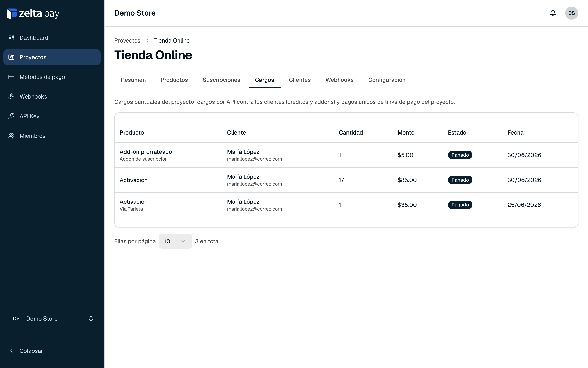Image resolution: width=588 pixels, height=368 pixels.
Task: Click the email in the $35.00 row
Action: tap(254, 209)
